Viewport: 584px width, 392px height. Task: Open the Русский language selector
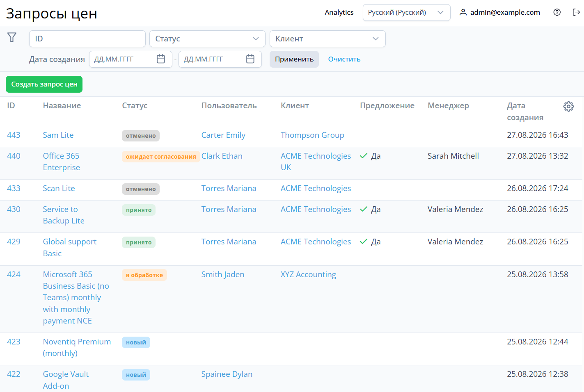tap(406, 12)
